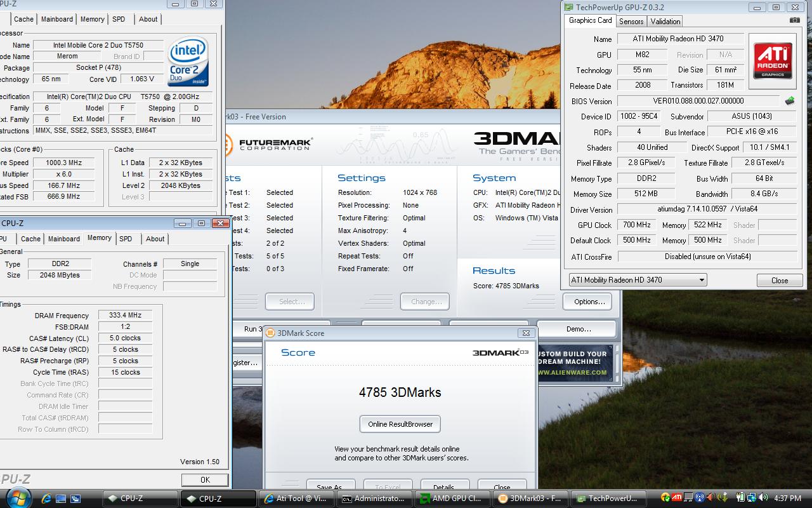812x508 pixels.
Task: Select the Graphics Card tab in GPU-Z
Action: click(591, 20)
